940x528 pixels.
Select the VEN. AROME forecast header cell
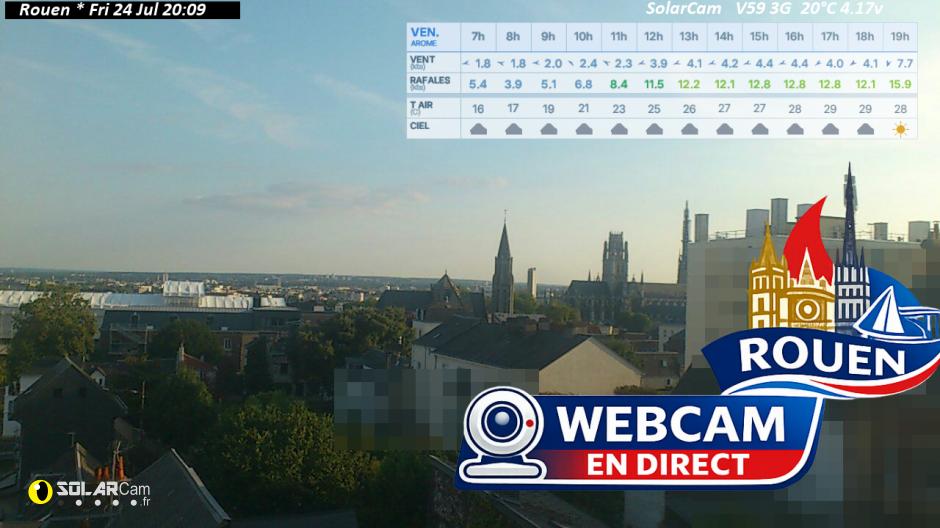(433, 37)
